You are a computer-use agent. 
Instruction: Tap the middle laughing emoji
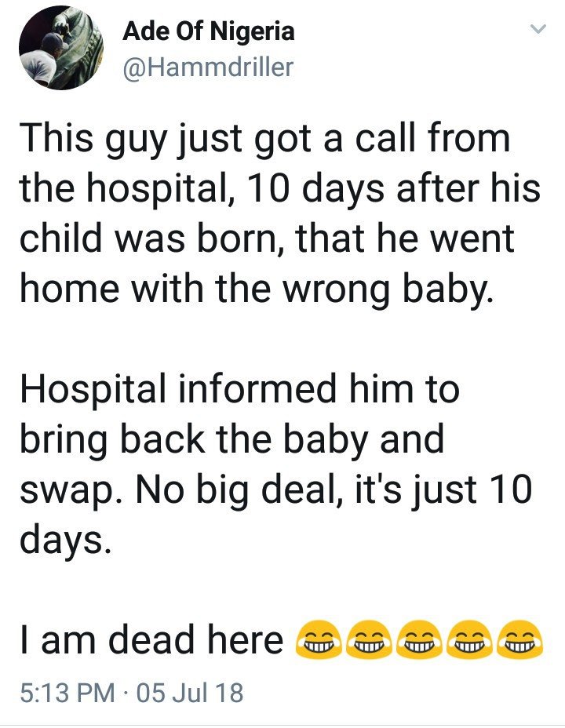[420, 640]
